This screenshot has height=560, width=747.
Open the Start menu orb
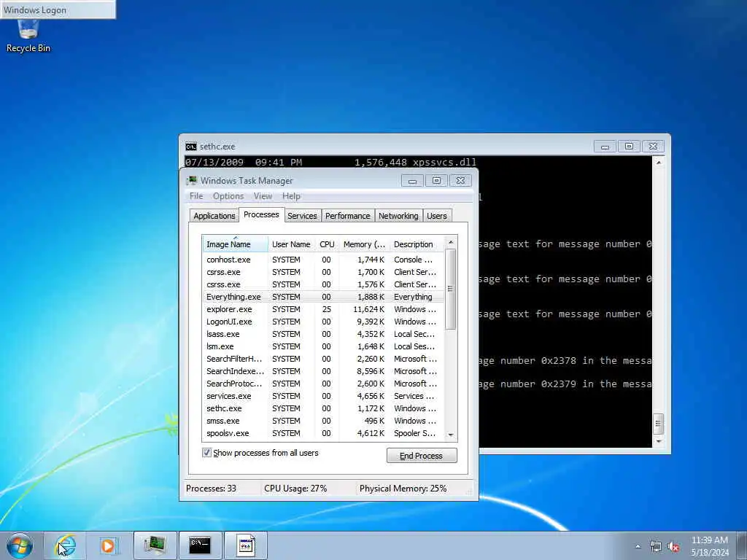click(x=20, y=545)
